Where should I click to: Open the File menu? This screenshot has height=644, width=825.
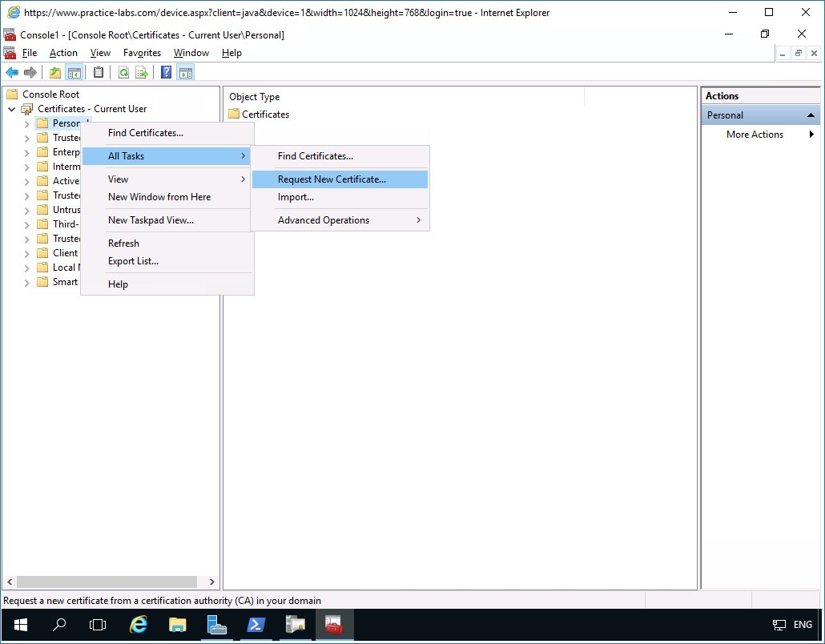[30, 53]
